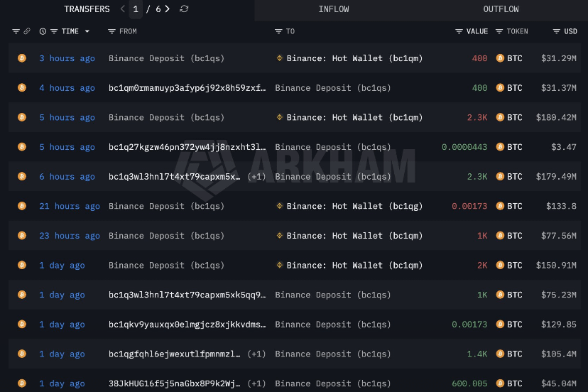Image resolution: width=588 pixels, height=392 pixels.
Task: Click the $129.85 USD amount
Action: coord(559,325)
